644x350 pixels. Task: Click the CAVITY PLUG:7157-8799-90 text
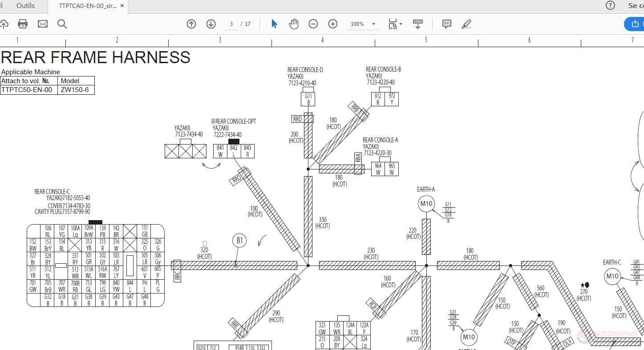click(62, 212)
